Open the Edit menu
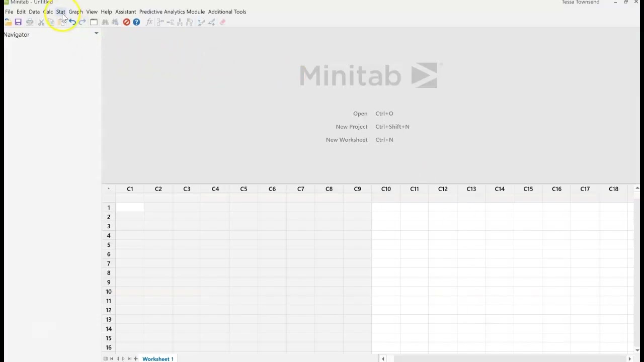The height and width of the screenshot is (362, 644). click(x=21, y=12)
